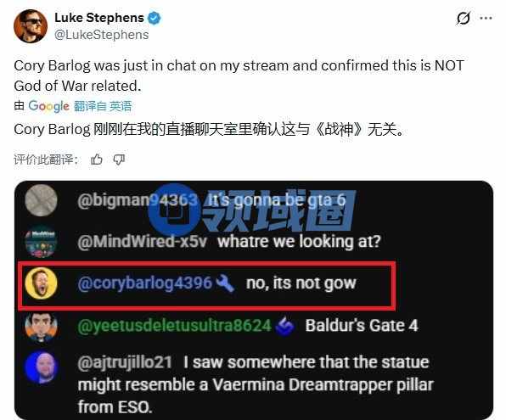The image size is (506, 420).
Task: Click the MindWired-x5v chat avatar
Action: click(41, 242)
